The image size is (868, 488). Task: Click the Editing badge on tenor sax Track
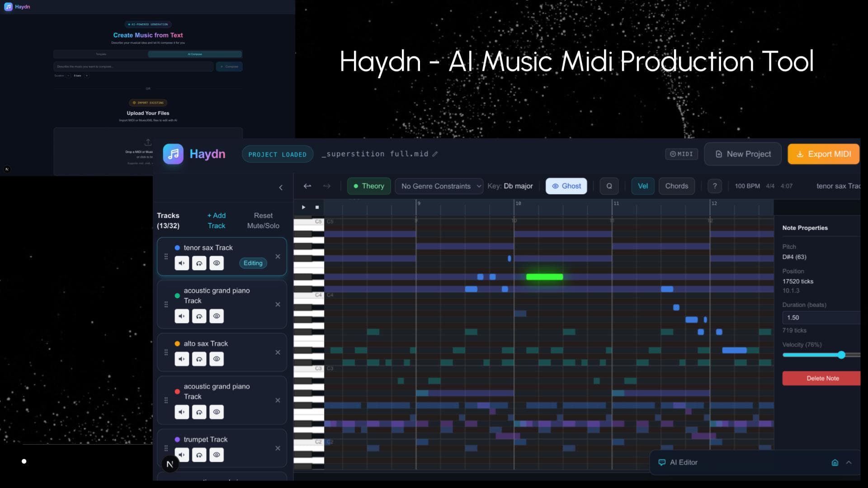pos(253,263)
